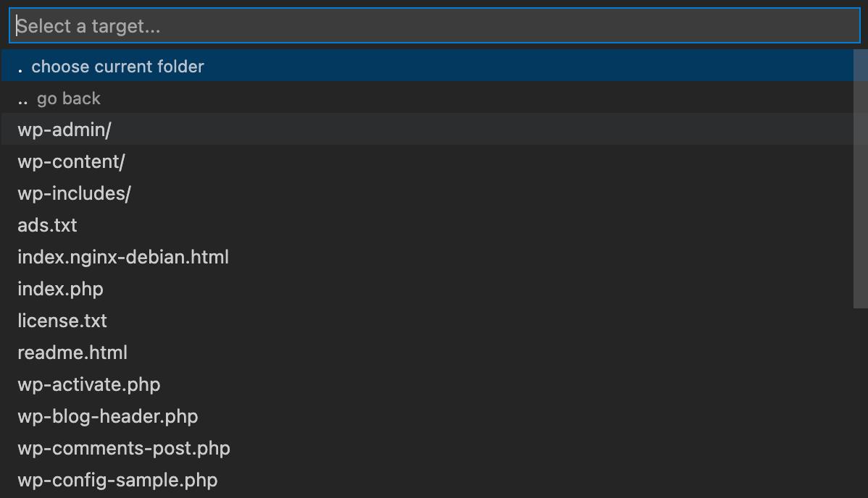Image resolution: width=868 pixels, height=498 pixels.
Task: Open readme.html from the picker
Action: tap(72, 353)
